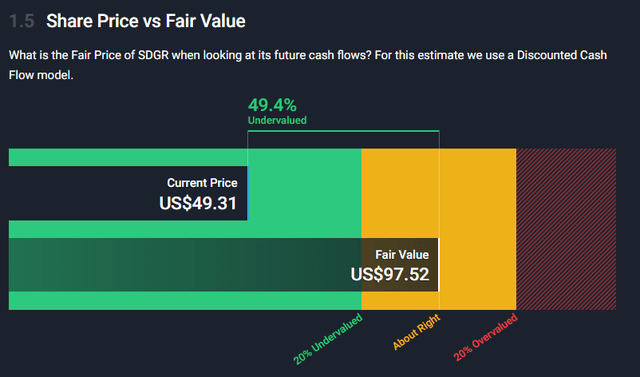The height and width of the screenshot is (377, 640).
Task: Click the 20% Undervalued axis label
Action: (328, 339)
